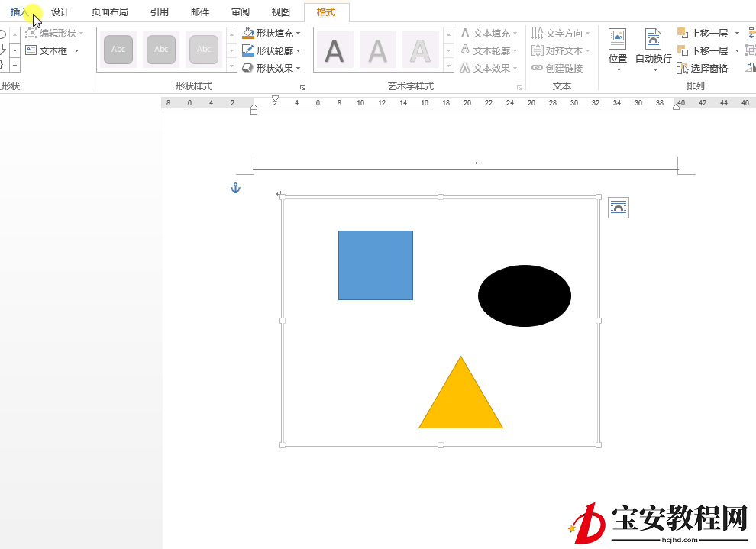This screenshot has height=549, width=756.
Task: Open the 艺术字样式 dialog launcher
Action: (x=519, y=87)
